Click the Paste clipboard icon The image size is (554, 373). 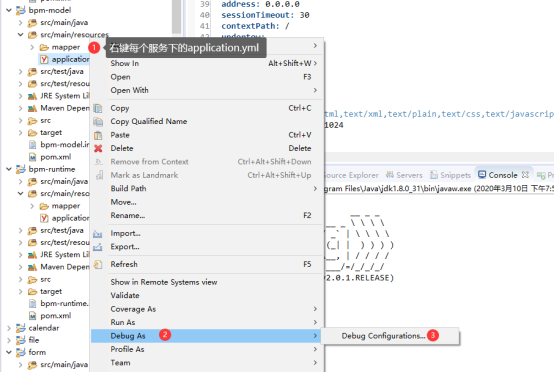click(98, 135)
